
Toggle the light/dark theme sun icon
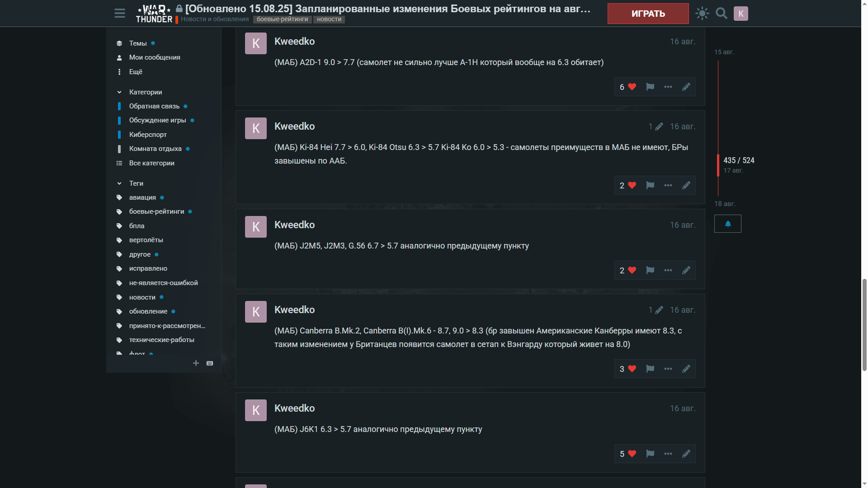[702, 13]
